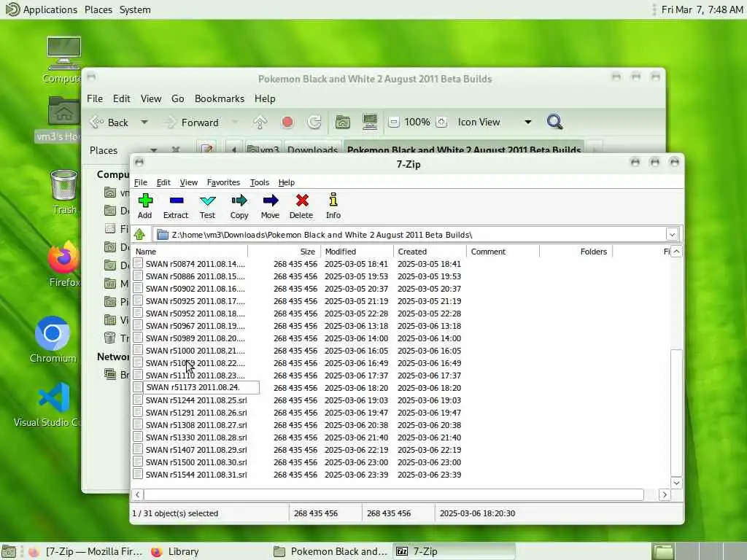Select the file SWAN r51330 2011.08.28.srl
Screen dimensions: 747x560
(196, 437)
